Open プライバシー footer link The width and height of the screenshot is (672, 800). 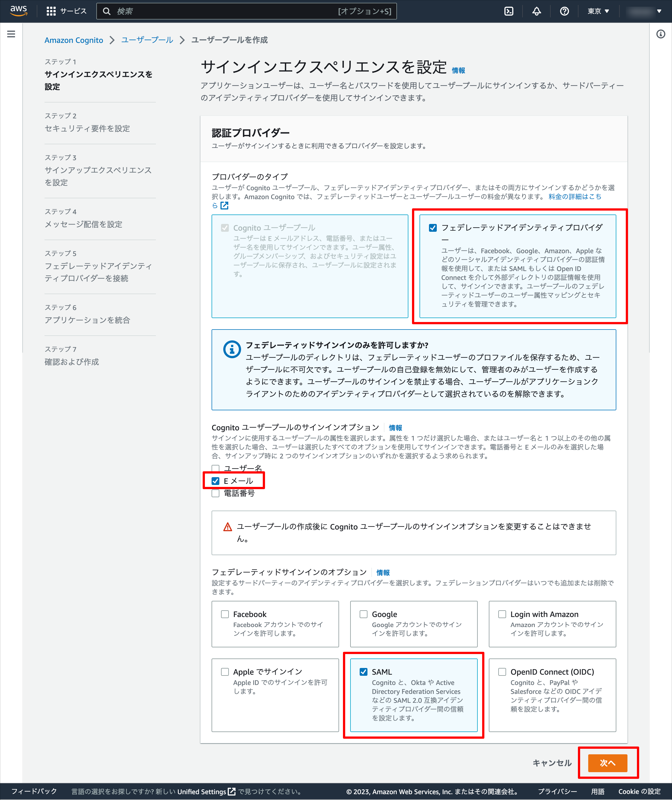(557, 791)
